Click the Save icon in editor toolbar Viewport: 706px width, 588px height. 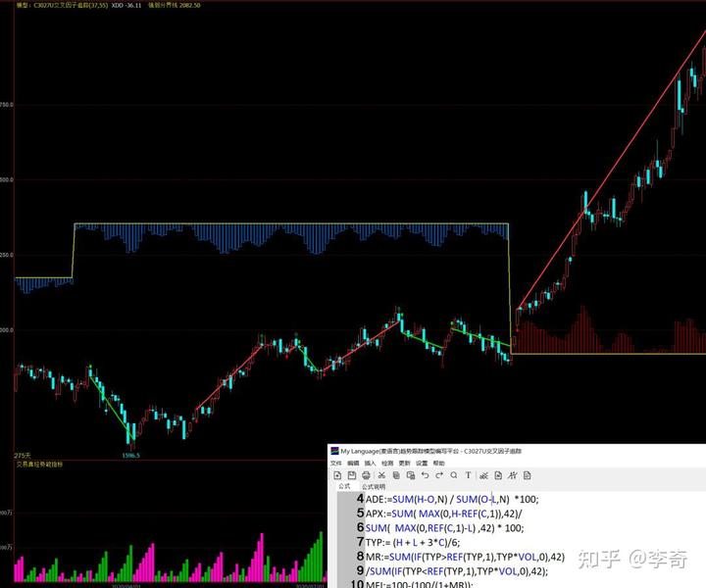(x=351, y=475)
